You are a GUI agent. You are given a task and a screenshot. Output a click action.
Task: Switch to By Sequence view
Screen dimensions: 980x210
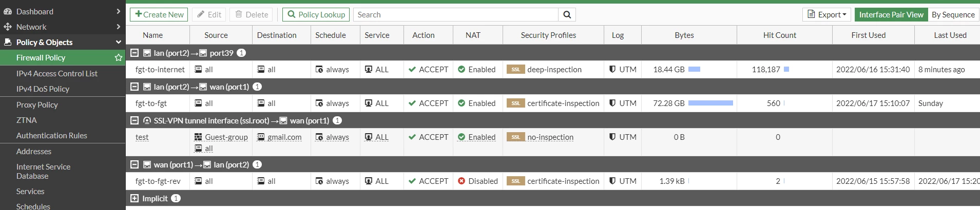(x=953, y=14)
